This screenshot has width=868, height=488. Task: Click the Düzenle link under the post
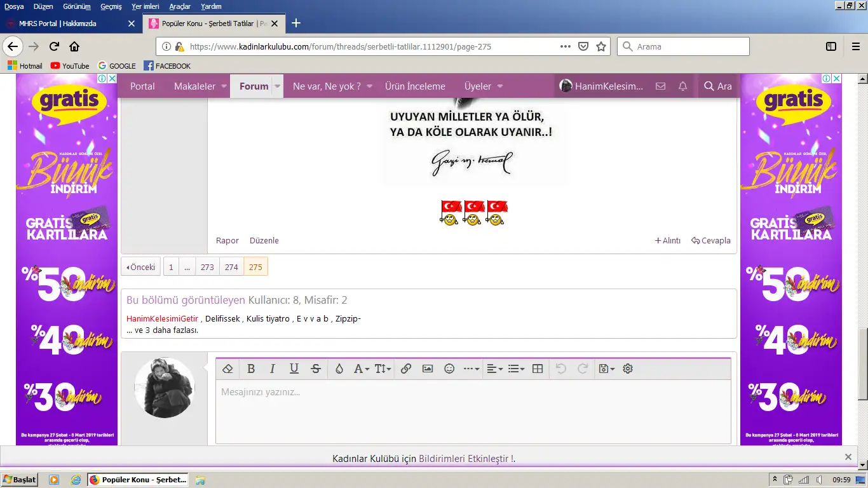click(x=264, y=241)
